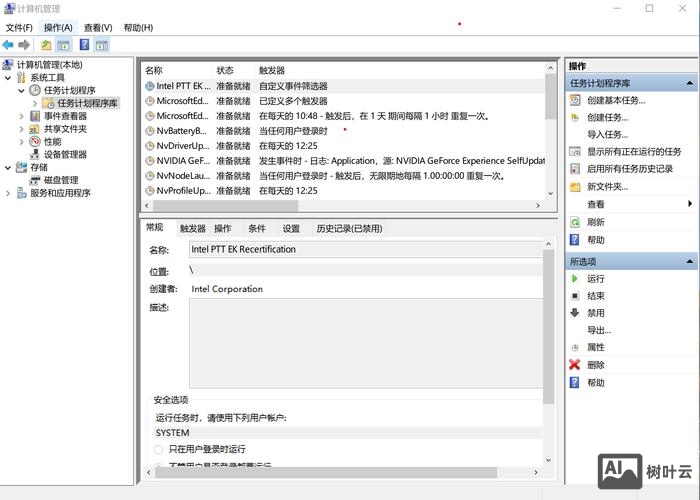Expand the 任务计划程序库 tree node
The height and width of the screenshot is (500, 700).
(x=35, y=104)
